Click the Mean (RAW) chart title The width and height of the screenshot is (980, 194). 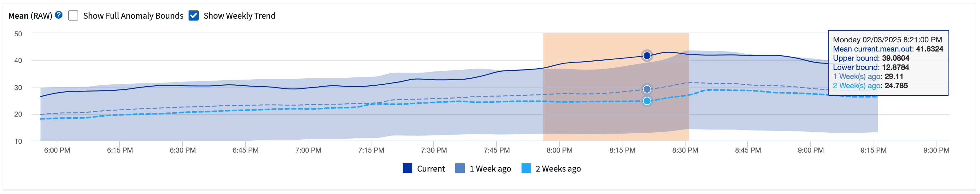30,15
